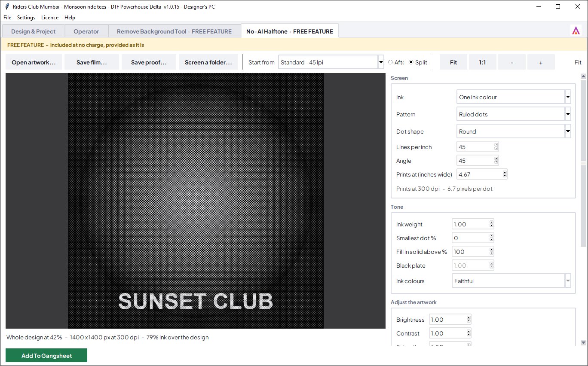Zoom out with the minus button

(512, 62)
